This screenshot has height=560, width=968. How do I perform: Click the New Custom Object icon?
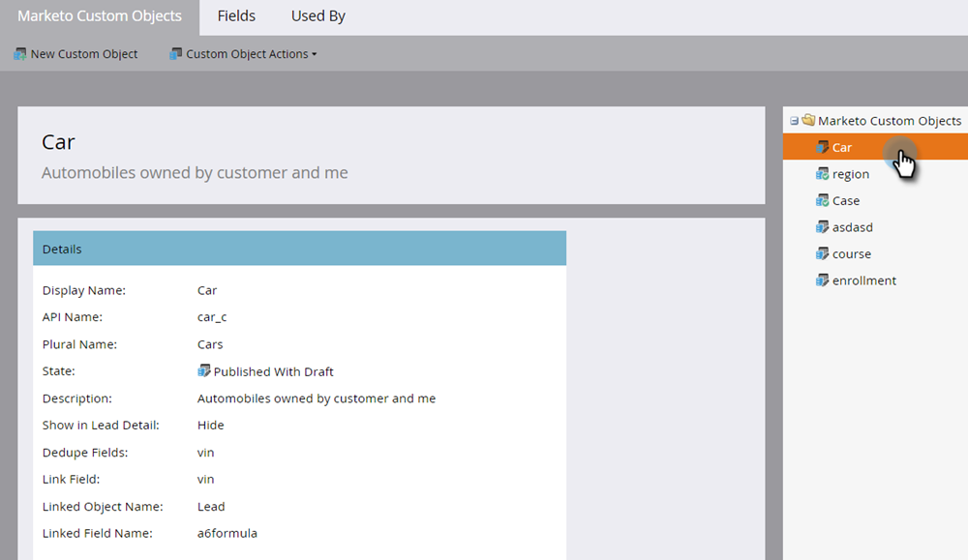(x=19, y=54)
